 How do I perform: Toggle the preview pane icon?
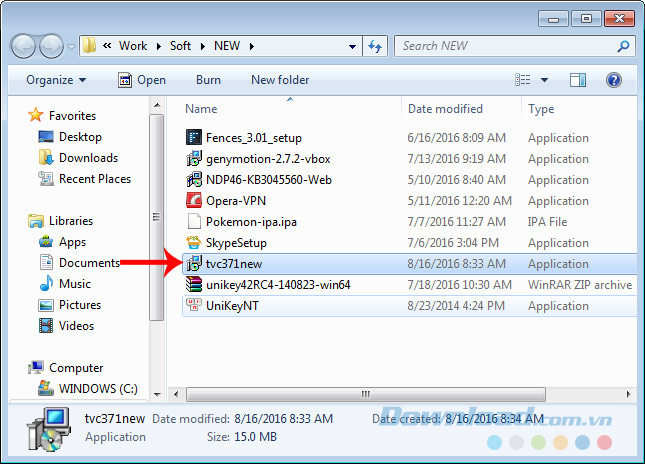pyautogui.click(x=578, y=80)
